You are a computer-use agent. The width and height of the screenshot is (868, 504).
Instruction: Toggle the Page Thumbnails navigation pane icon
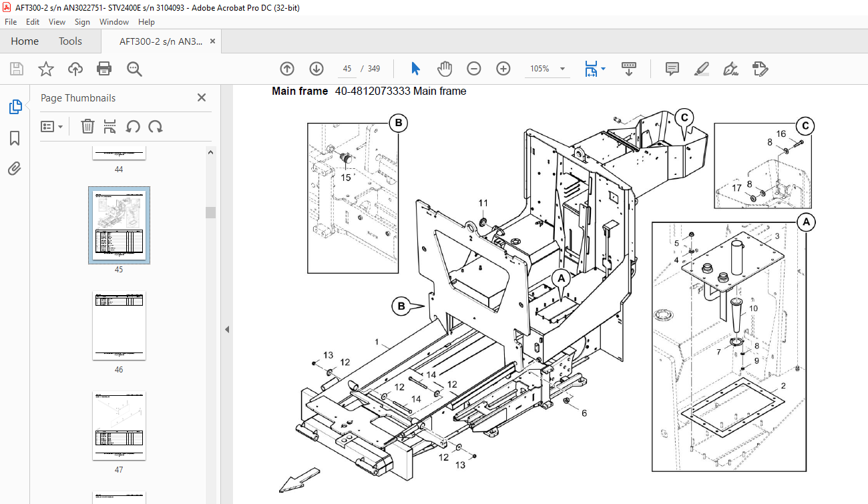15,107
